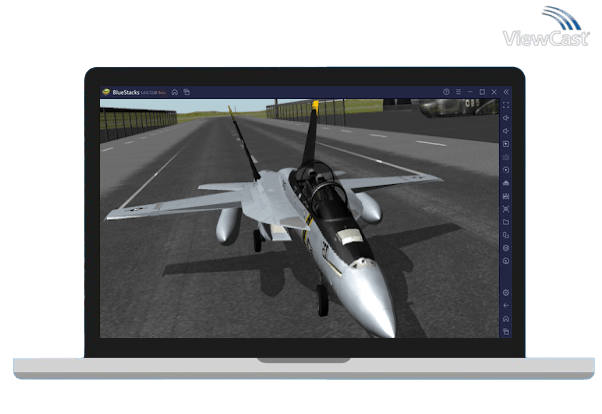Click the rotate screen sidebar icon
The image size is (602, 414).
click(x=506, y=235)
